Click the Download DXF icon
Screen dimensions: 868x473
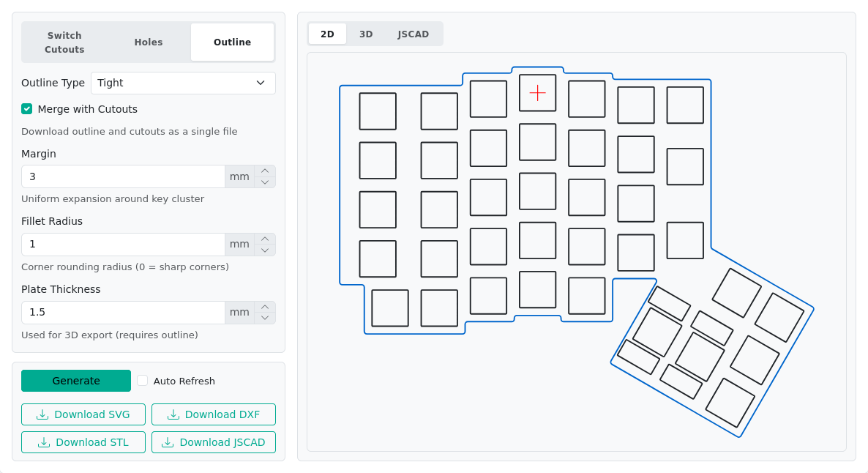pos(172,414)
